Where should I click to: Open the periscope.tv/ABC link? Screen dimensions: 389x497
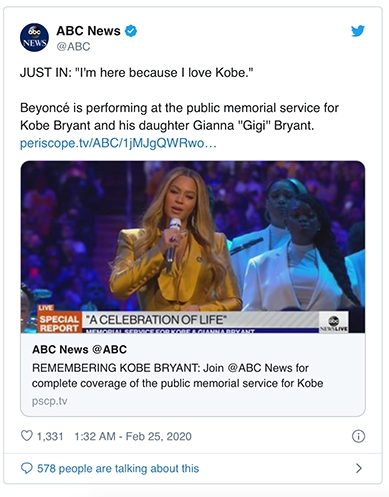[118, 143]
